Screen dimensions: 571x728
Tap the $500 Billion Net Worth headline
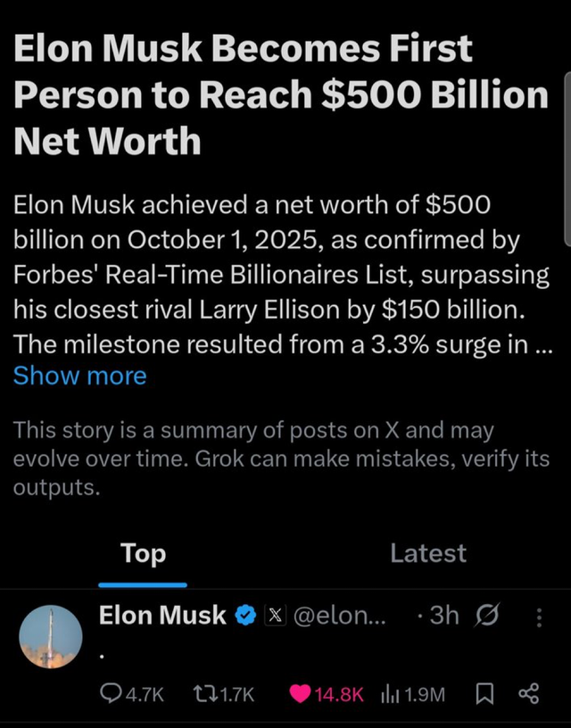pos(281,94)
